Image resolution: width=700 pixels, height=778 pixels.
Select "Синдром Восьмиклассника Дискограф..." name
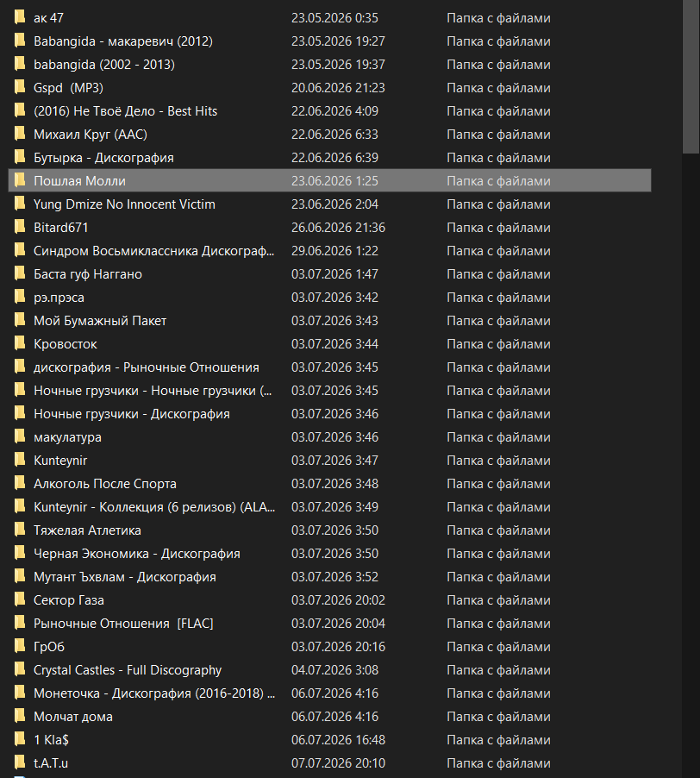[x=153, y=251]
